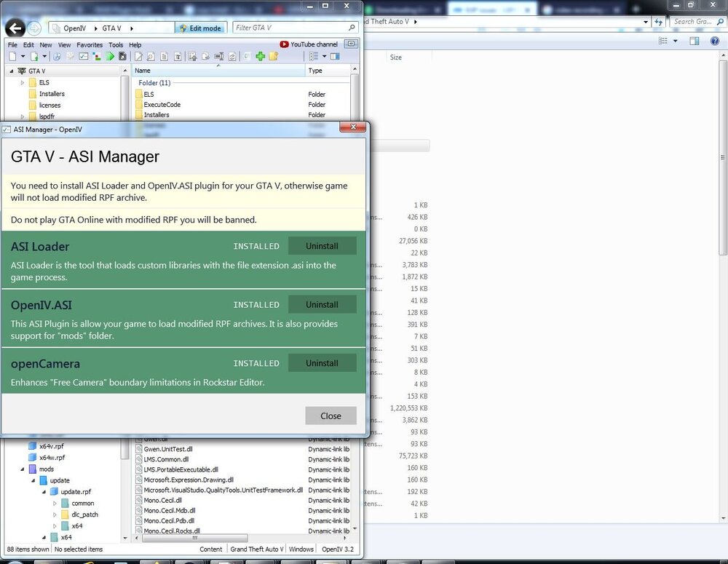Click the view document magnifier toolbar icon
The width and height of the screenshot is (728, 564).
tap(151, 56)
